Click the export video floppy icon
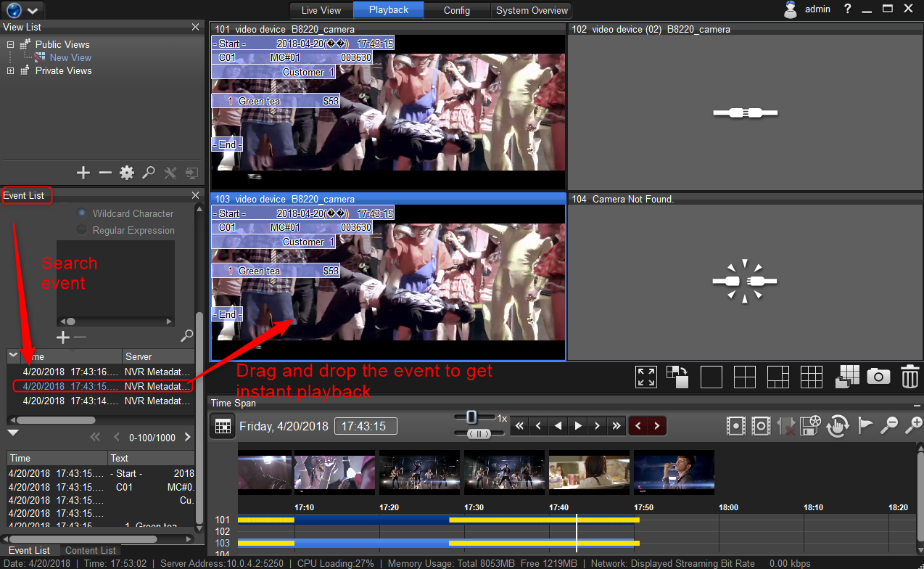This screenshot has width=924, height=569. pos(810,426)
